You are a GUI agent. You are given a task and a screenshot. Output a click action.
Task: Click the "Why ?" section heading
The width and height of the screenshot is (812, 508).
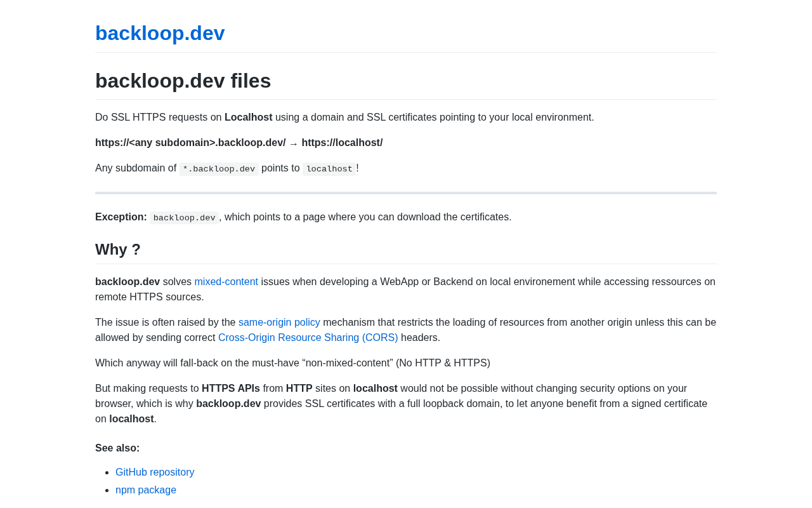(x=118, y=250)
